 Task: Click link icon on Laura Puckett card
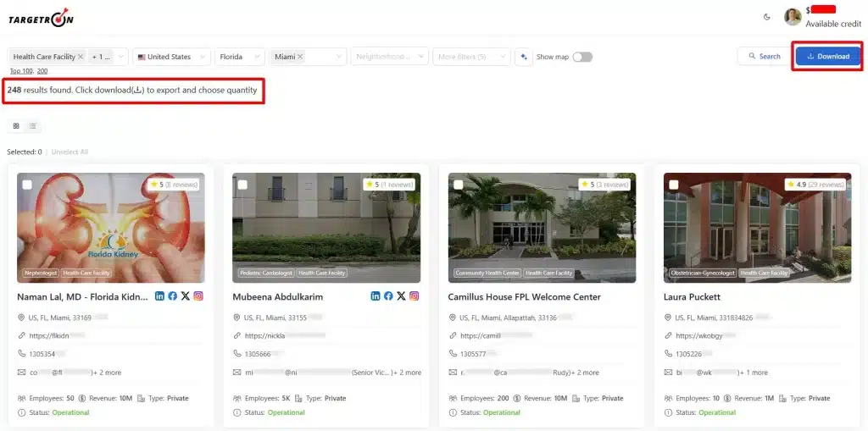[668, 335]
